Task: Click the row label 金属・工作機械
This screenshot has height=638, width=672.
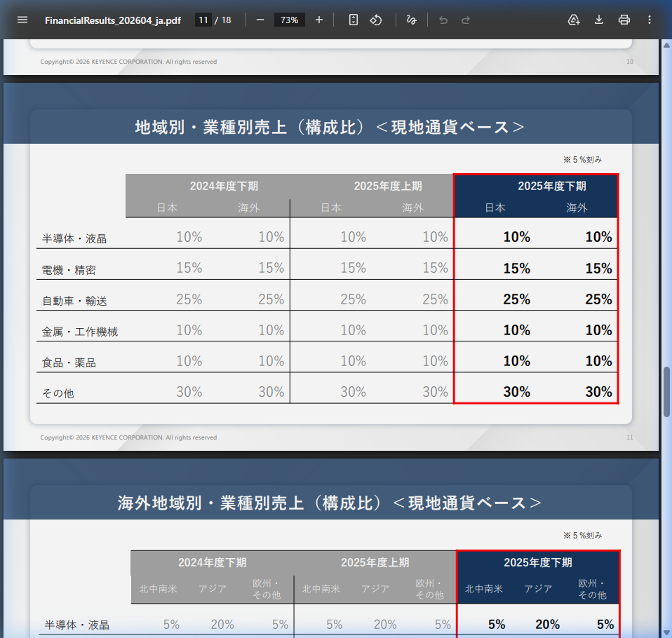Action: (80, 332)
